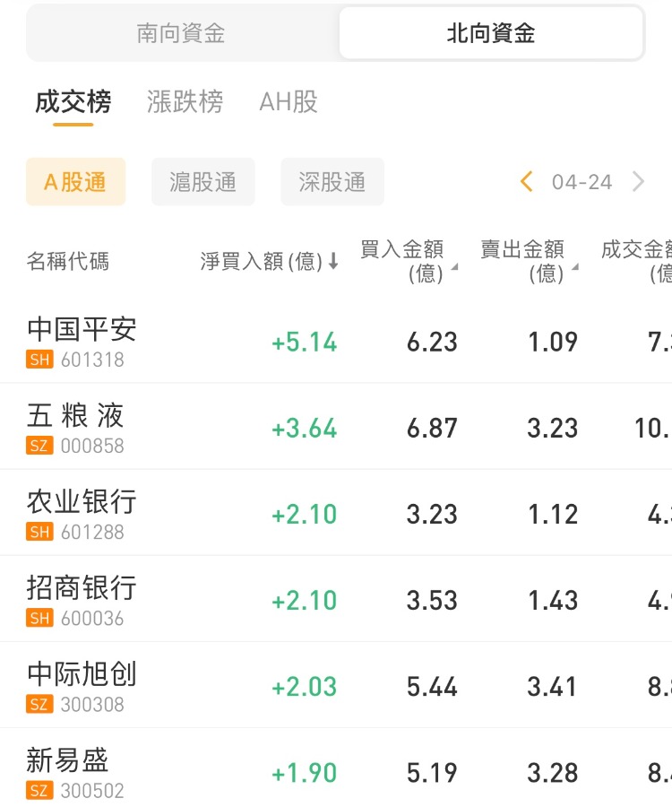Sort by the 賣出金額 column
This screenshot has width=672, height=807.
click(529, 261)
